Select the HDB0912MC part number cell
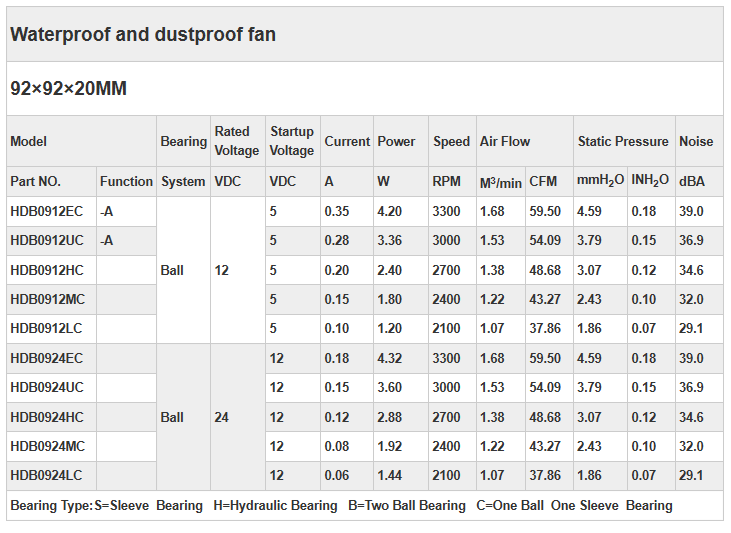The image size is (731, 533). point(47,299)
